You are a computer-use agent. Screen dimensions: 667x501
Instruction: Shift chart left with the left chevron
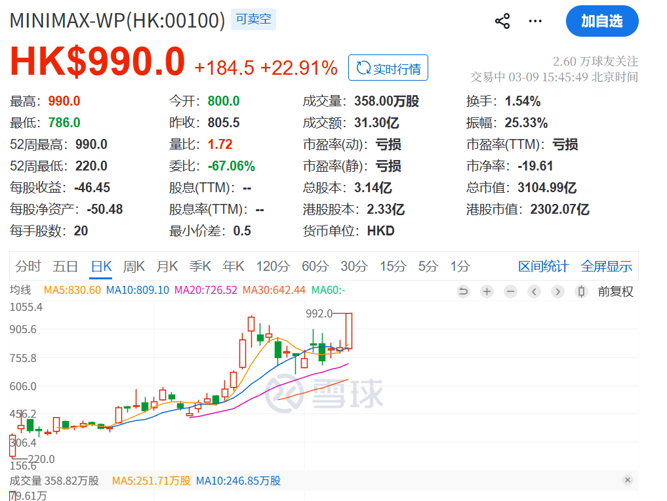(x=535, y=291)
